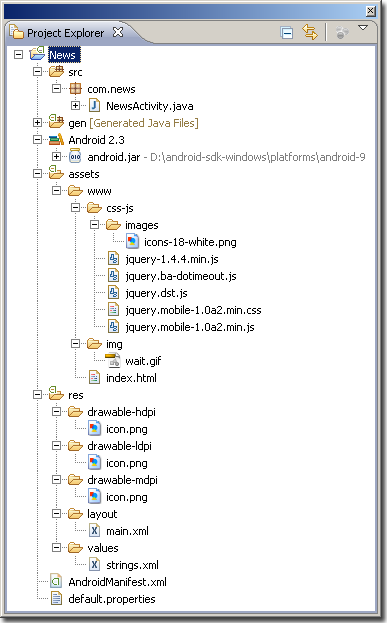Collapse the img folder
The width and height of the screenshot is (387, 623).
coord(75,344)
